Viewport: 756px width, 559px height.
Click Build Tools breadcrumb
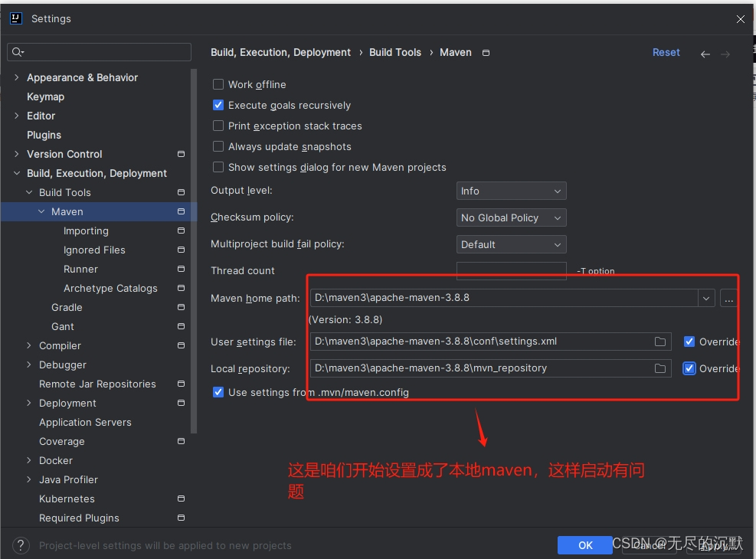click(395, 53)
